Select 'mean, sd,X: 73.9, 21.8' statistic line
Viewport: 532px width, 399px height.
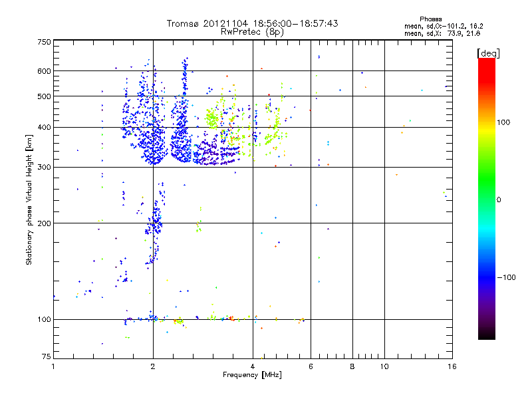pyautogui.click(x=442, y=33)
